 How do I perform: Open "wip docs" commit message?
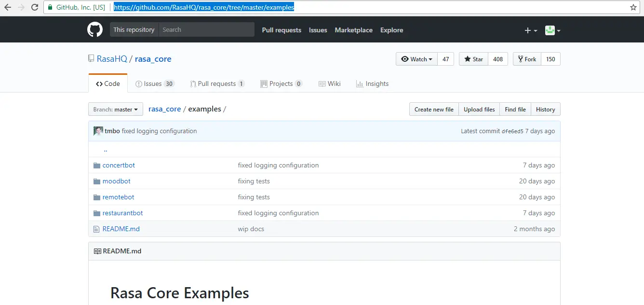(251, 229)
